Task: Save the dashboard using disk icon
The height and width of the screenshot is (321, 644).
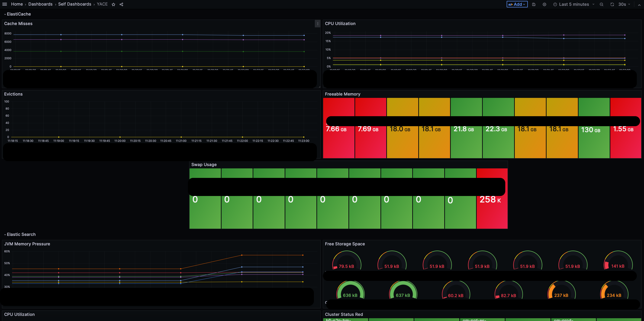Action: [534, 4]
